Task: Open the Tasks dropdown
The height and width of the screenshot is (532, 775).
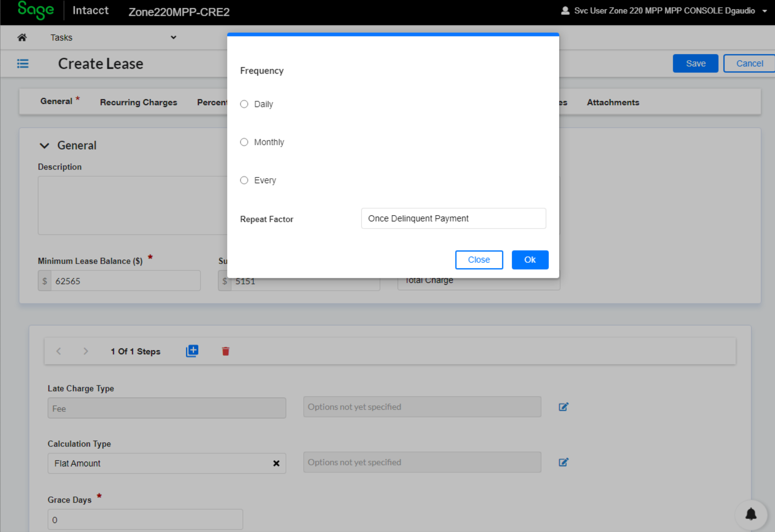Action: (x=113, y=37)
